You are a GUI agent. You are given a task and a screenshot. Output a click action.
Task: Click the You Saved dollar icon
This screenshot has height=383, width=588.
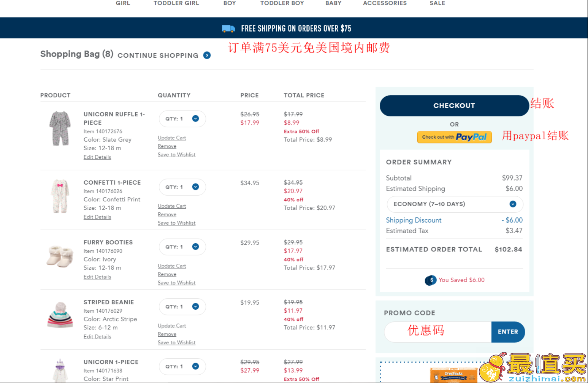coord(431,280)
